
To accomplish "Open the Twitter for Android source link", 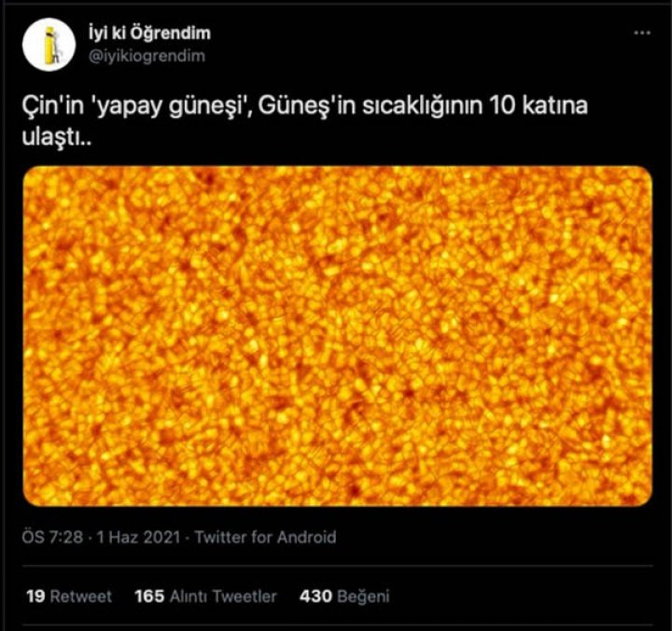I will [265, 537].
